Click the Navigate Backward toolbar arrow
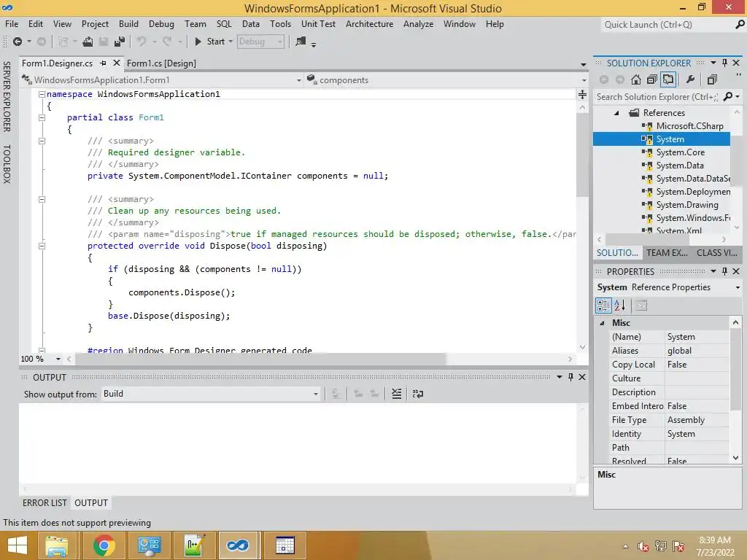 coord(18,42)
